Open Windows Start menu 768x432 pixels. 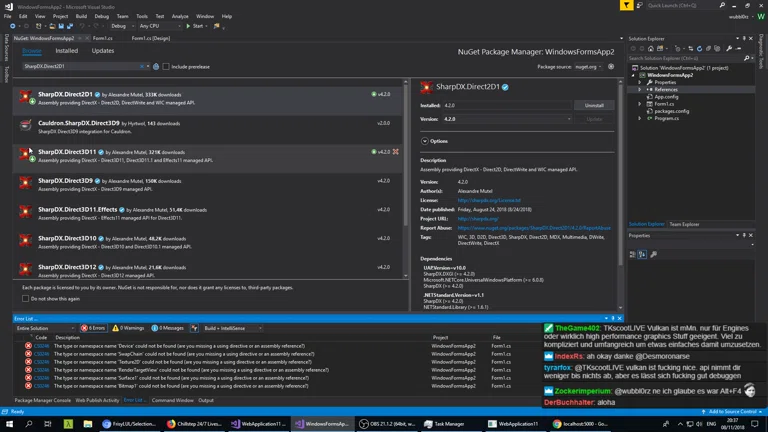point(9,424)
